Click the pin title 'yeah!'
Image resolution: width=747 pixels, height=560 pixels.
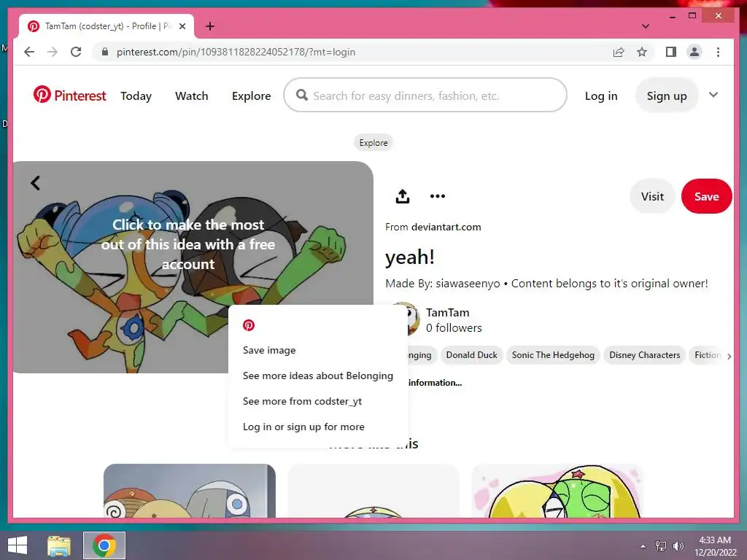(410, 257)
